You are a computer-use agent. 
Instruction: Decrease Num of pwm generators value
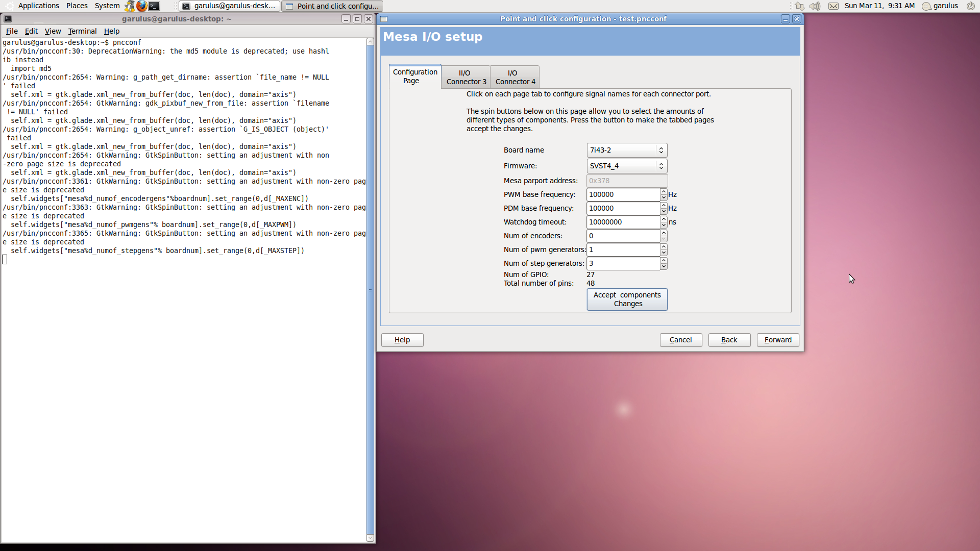[664, 253]
